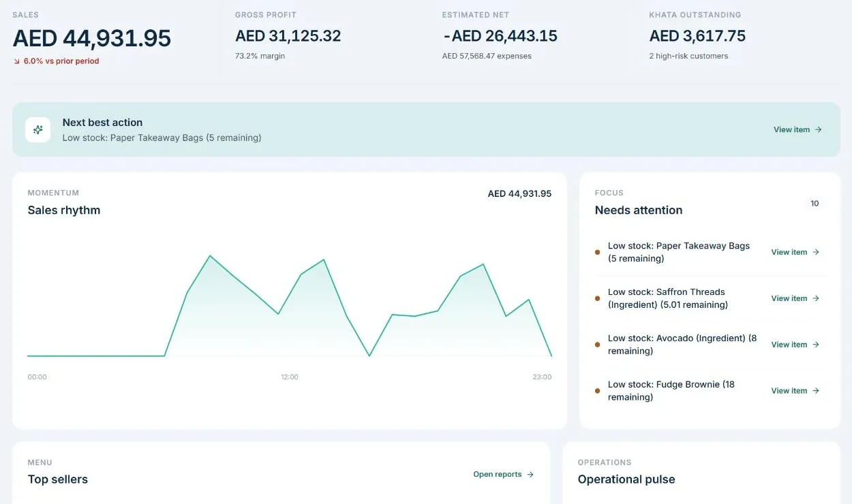Screen dimensions: 852x504
Task: Click the Sales rhythm chart area
Action: [290, 306]
